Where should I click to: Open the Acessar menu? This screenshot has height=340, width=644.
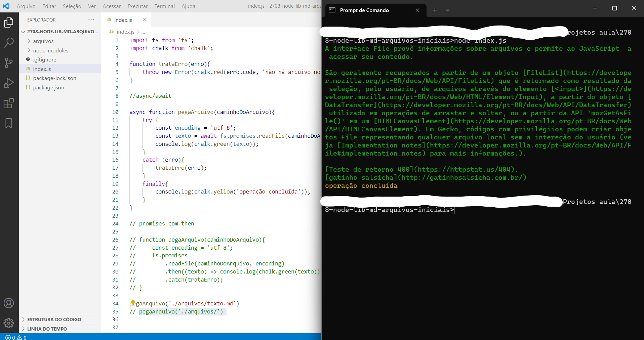(x=112, y=6)
